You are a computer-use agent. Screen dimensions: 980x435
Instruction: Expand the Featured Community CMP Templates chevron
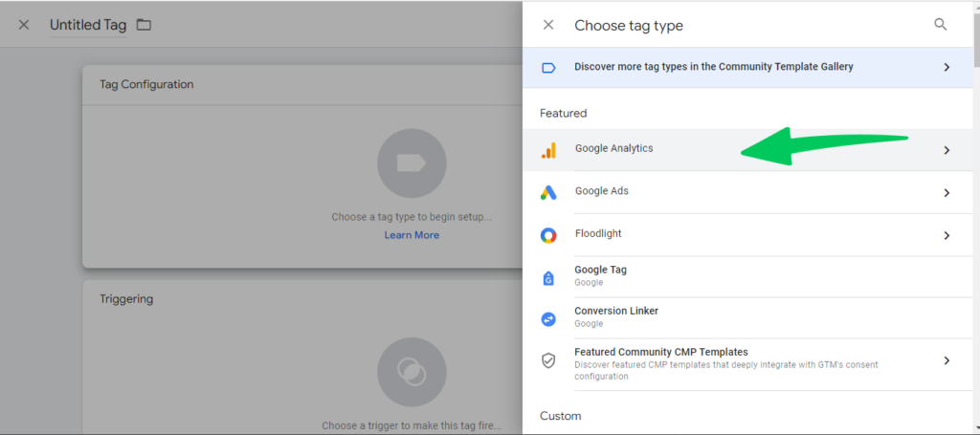(x=947, y=360)
